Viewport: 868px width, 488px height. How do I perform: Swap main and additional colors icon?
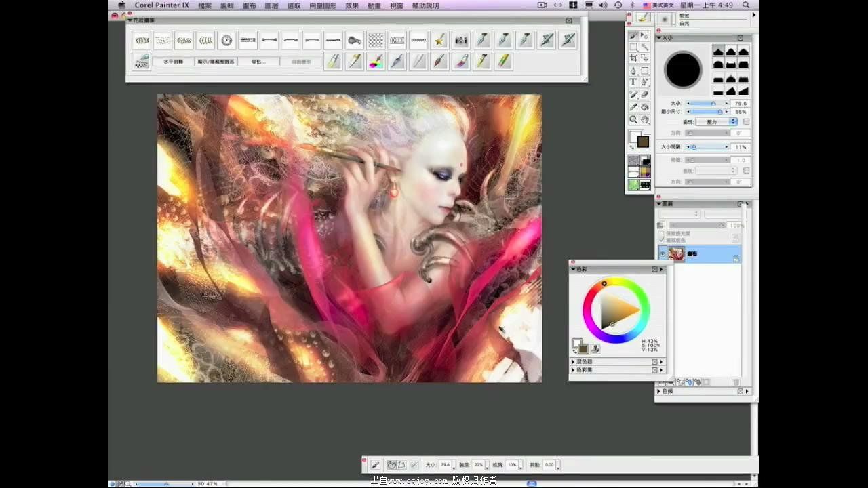(x=632, y=146)
